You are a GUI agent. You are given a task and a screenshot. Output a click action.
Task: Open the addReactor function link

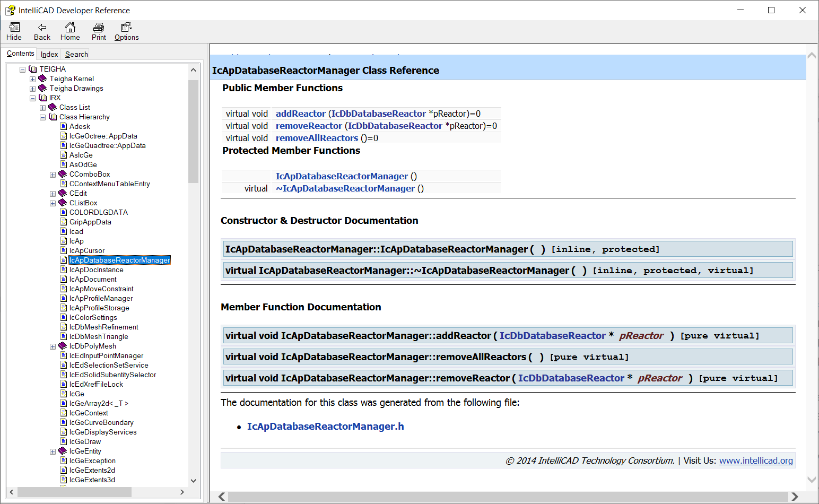click(x=301, y=114)
